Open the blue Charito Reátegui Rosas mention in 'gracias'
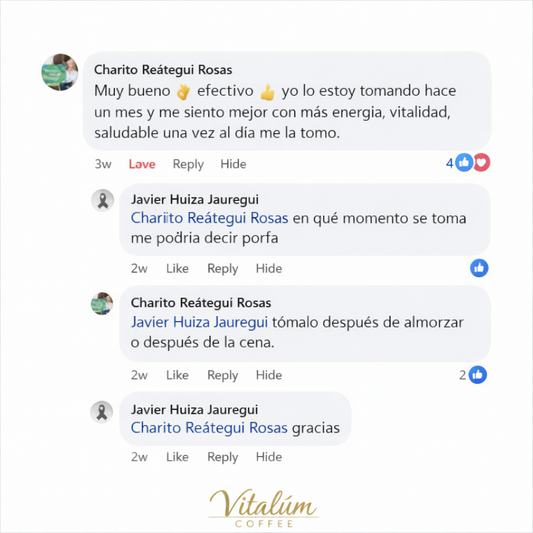The height and width of the screenshot is (533, 533). coord(209,428)
